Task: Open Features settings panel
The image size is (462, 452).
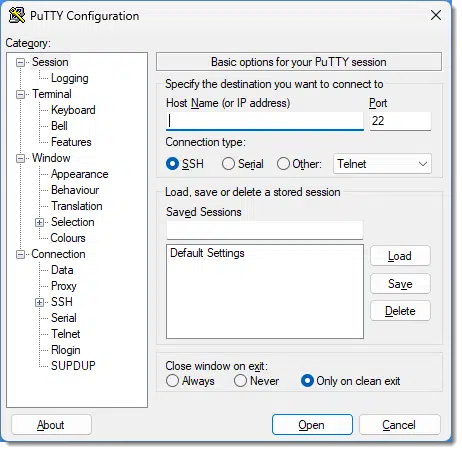Action: pyautogui.click(x=71, y=142)
